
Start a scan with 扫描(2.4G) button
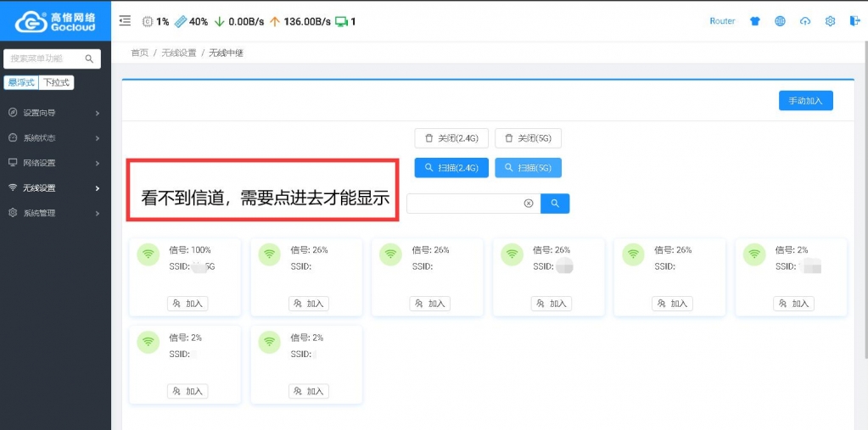click(451, 168)
